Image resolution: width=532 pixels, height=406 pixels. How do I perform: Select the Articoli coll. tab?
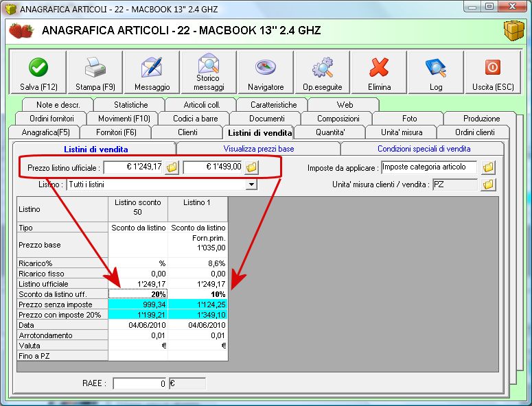tap(202, 105)
